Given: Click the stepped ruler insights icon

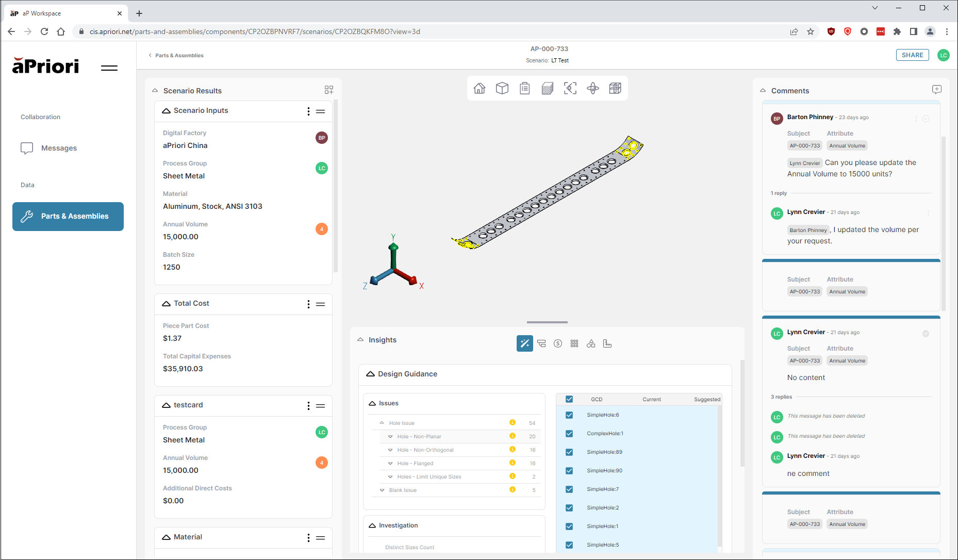Looking at the screenshot, I should [x=607, y=343].
